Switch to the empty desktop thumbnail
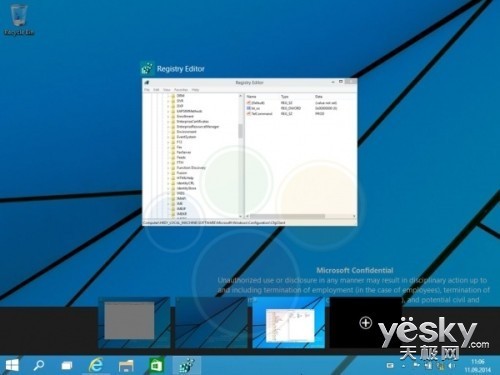The image size is (500, 375). [211, 323]
